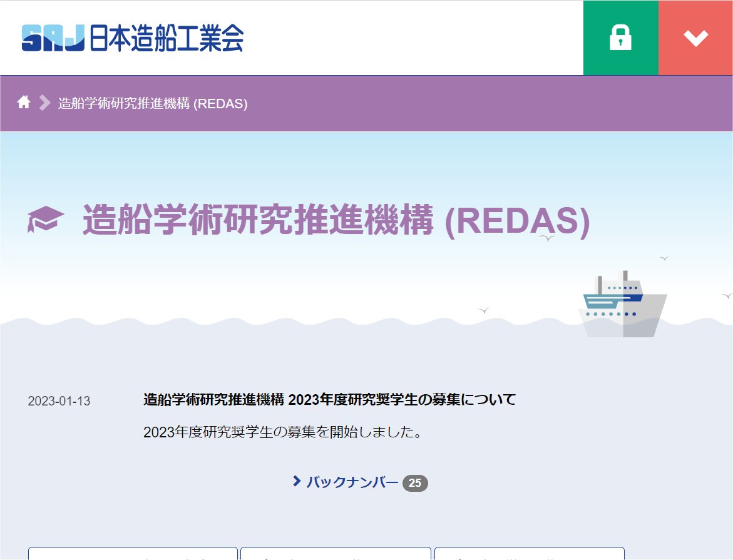The width and height of the screenshot is (733, 560).
Task: Click the ship illustration
Action: (x=623, y=304)
